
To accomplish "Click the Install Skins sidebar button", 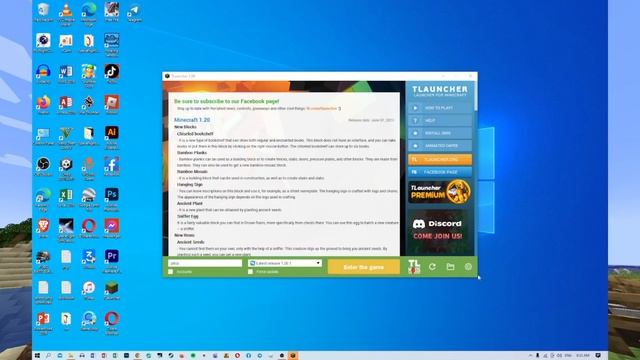I will pos(440,133).
